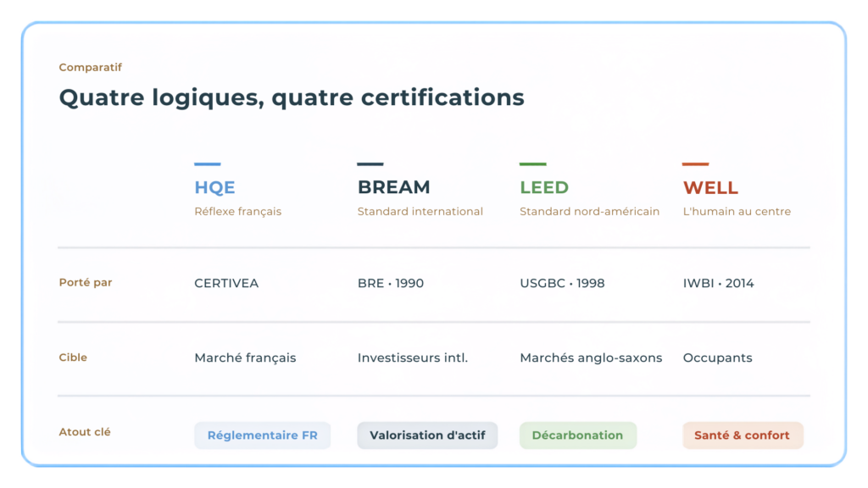Screen dimensions: 868x488
Task: Click the Porté par row label
Action: click(x=86, y=283)
